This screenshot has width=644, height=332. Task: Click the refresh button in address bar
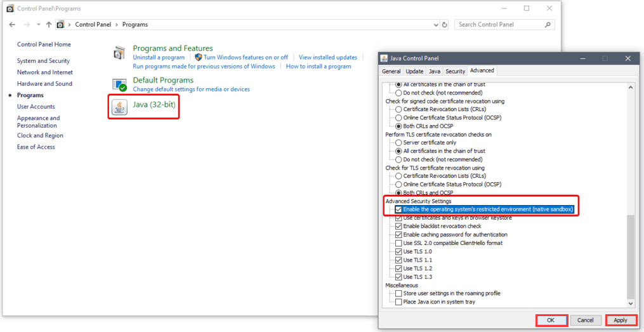(444, 25)
